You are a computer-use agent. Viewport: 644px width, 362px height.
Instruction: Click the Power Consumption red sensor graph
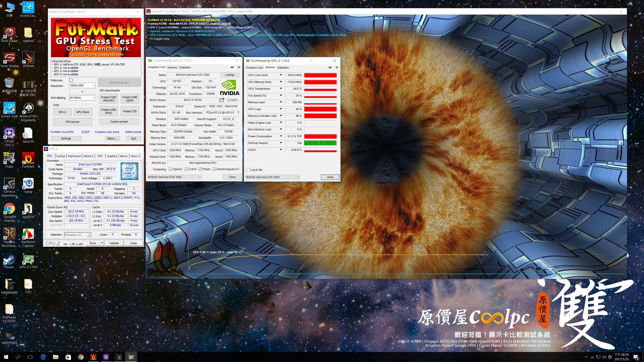[320, 136]
